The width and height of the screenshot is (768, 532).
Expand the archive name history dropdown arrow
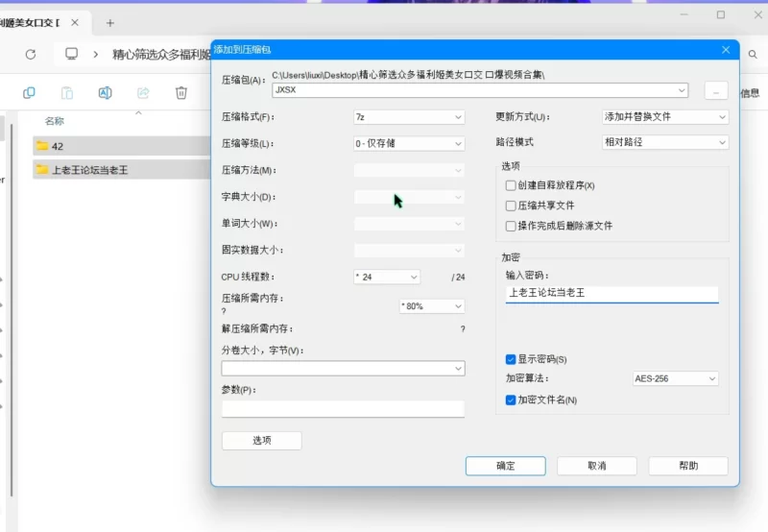[682, 90]
